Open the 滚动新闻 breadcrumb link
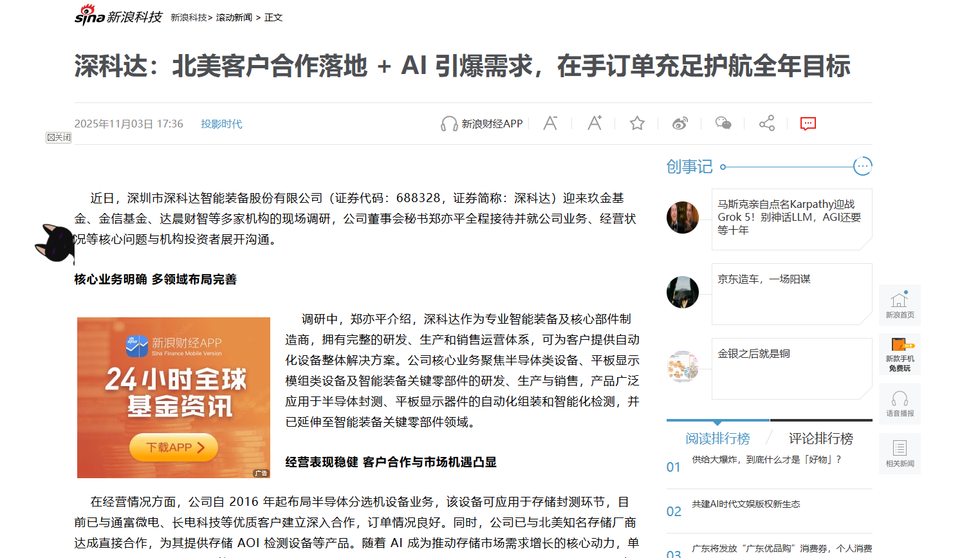This screenshot has height=558, width=980. pos(234,17)
